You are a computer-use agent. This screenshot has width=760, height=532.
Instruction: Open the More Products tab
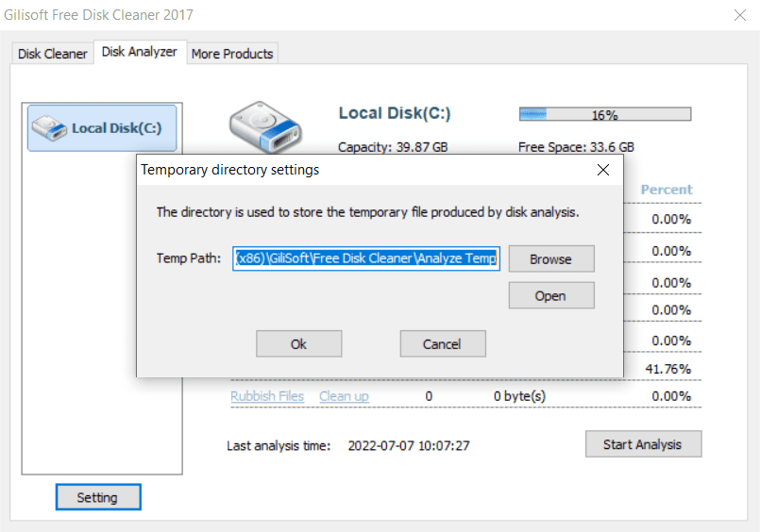232,53
